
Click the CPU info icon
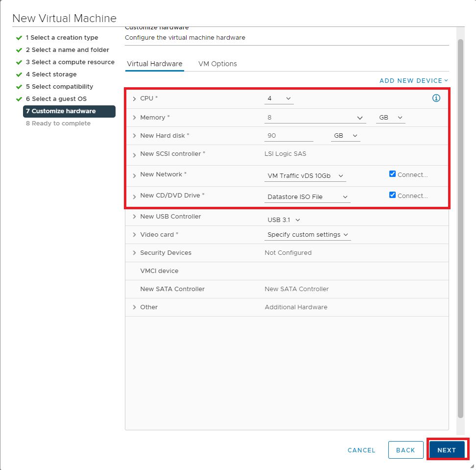coord(436,99)
